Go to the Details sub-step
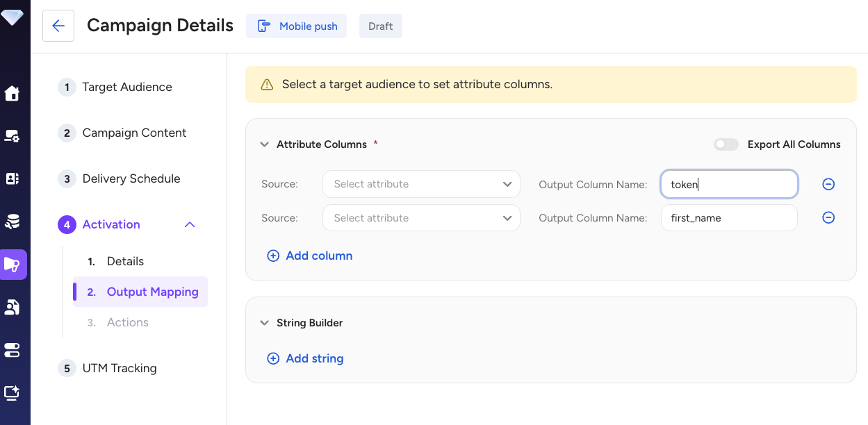Image resolution: width=868 pixels, height=425 pixels. (125, 261)
